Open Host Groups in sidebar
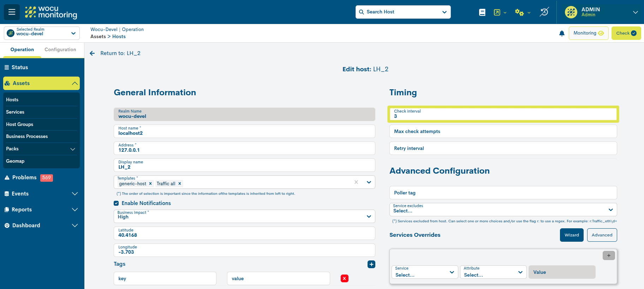644x289 pixels. point(20,124)
